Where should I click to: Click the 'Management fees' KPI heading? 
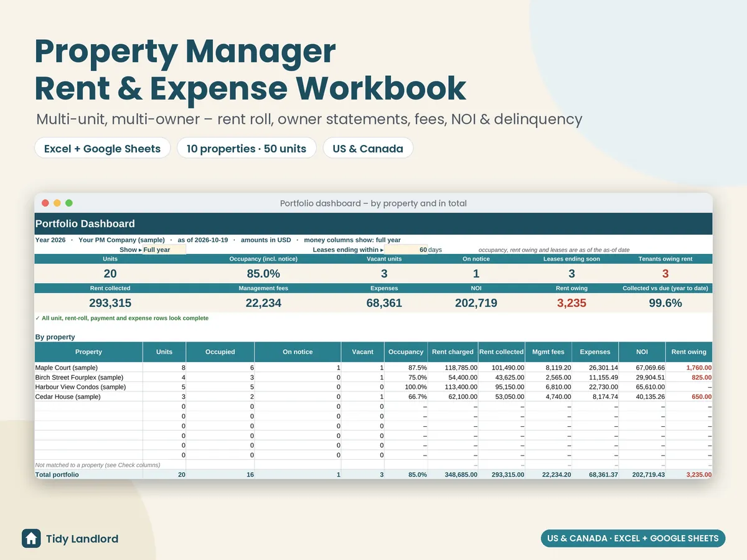tap(263, 288)
